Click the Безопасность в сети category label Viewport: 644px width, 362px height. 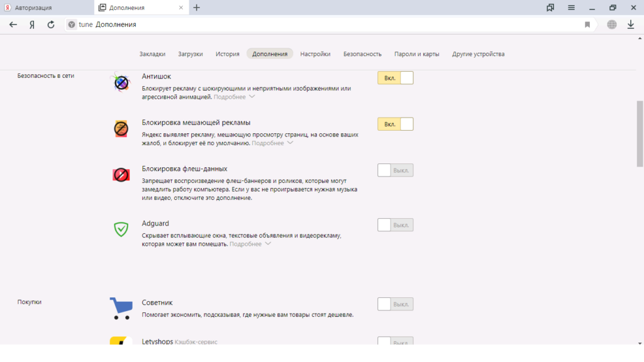(x=45, y=75)
